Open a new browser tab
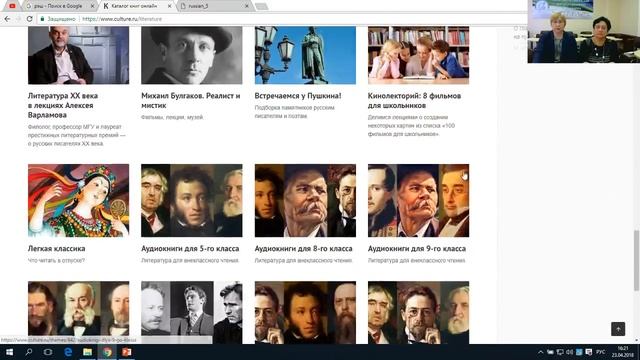 tap(262, 7)
